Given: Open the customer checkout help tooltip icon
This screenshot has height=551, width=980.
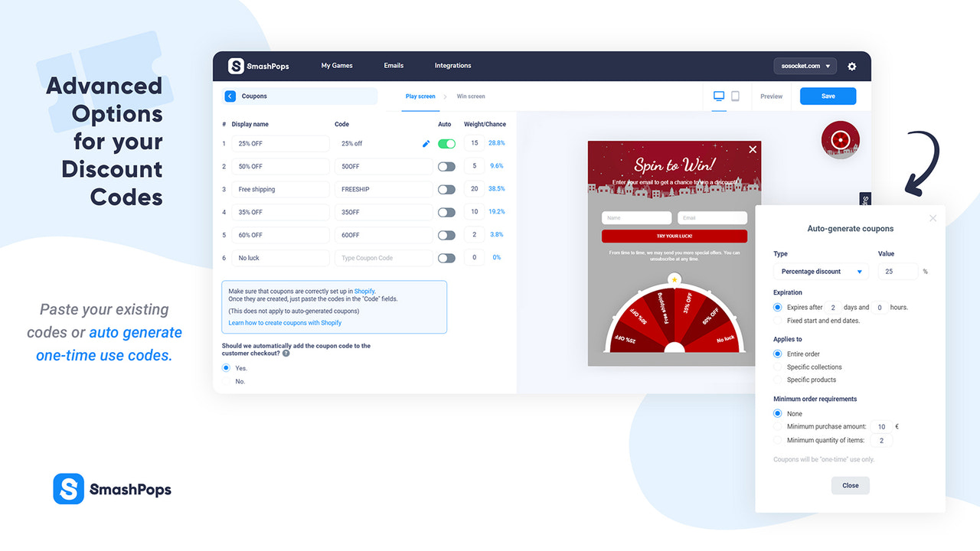Looking at the screenshot, I should point(286,354).
